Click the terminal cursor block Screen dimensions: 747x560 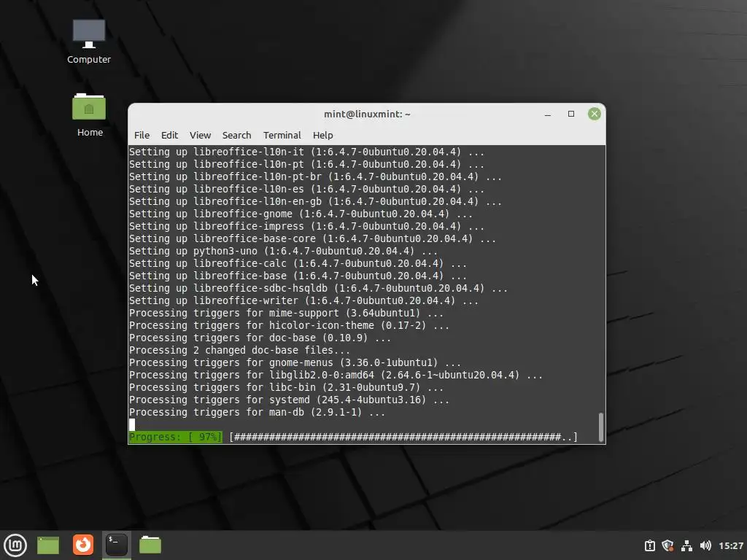(x=132, y=424)
